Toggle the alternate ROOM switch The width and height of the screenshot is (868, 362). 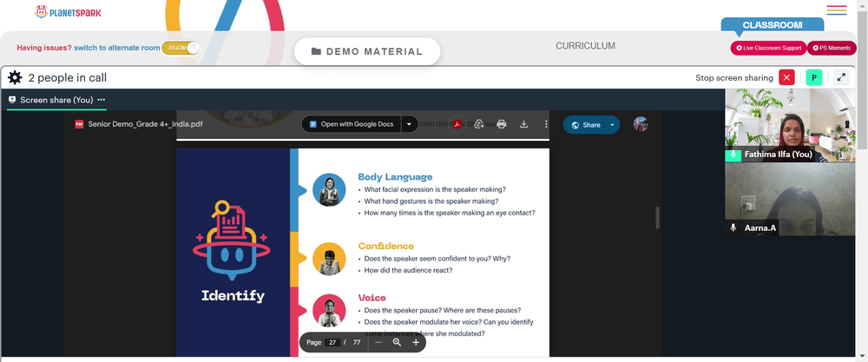(x=181, y=48)
